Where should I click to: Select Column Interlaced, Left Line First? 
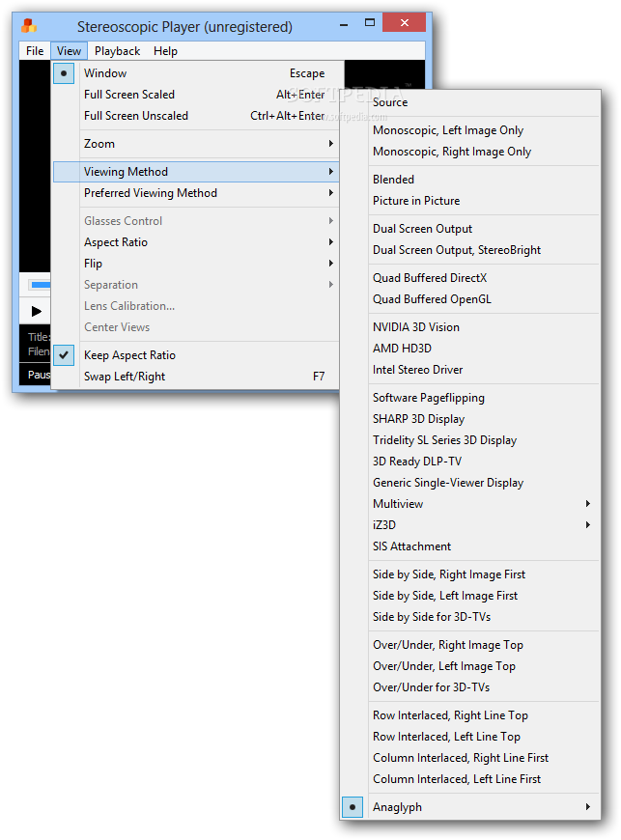tap(470, 779)
